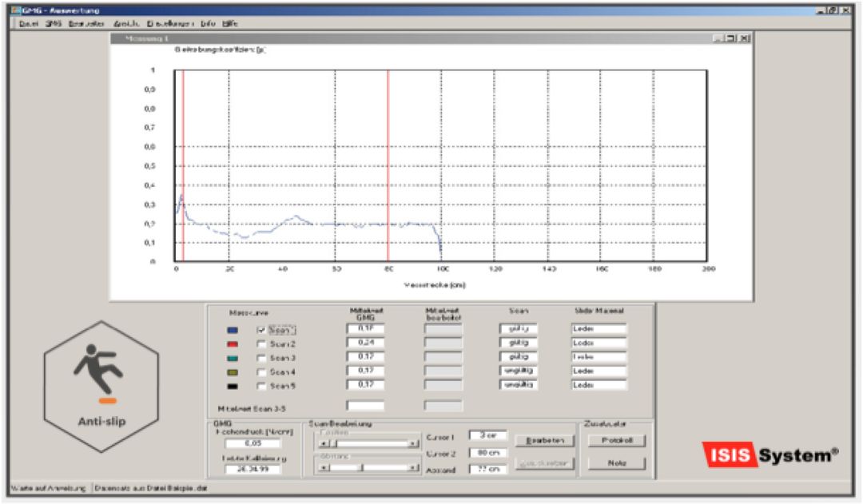The image size is (863, 504).
Task: Open the Bearbeiten menu
Action: [x=86, y=24]
